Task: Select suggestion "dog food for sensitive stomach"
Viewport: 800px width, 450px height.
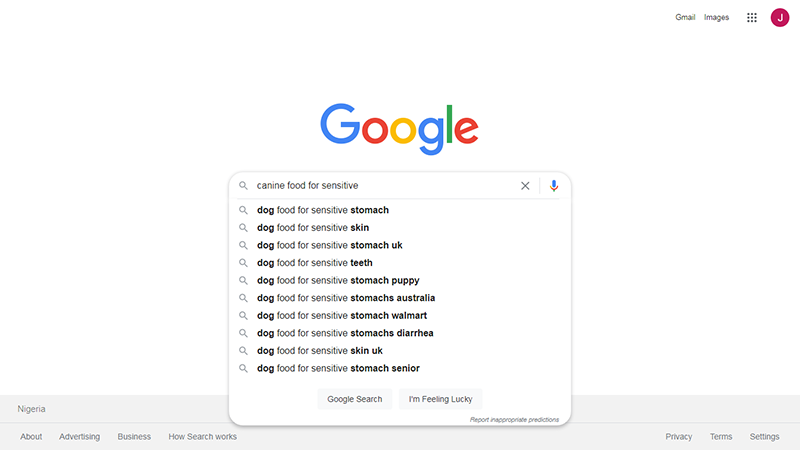Action: (x=322, y=210)
